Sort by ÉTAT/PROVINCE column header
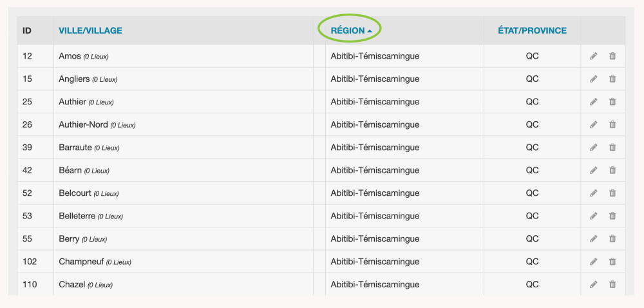This screenshot has height=308, width=644. click(x=532, y=30)
